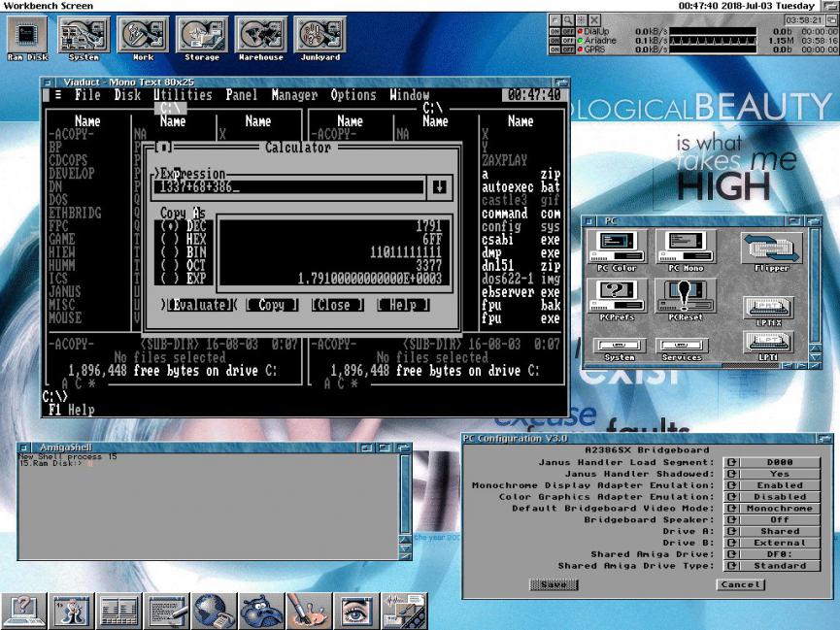
Task: Open the Ram Disk desktop icon
Action: coord(27,37)
